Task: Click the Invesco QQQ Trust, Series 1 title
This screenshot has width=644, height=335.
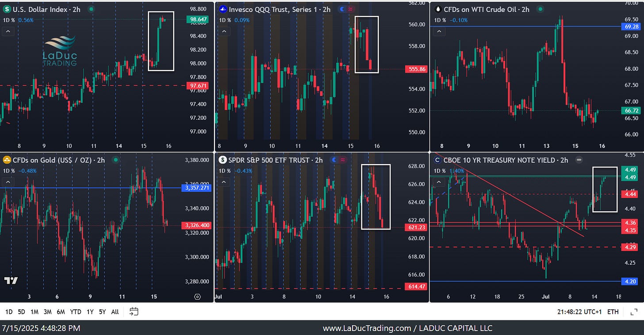Action: pyautogui.click(x=280, y=9)
